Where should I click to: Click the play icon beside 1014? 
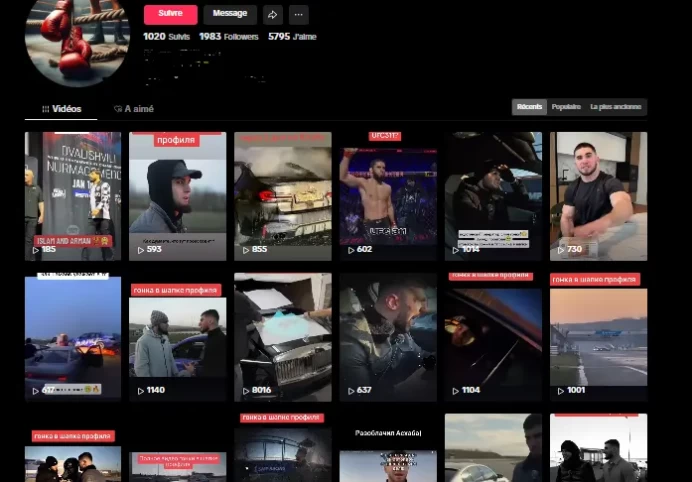point(456,250)
